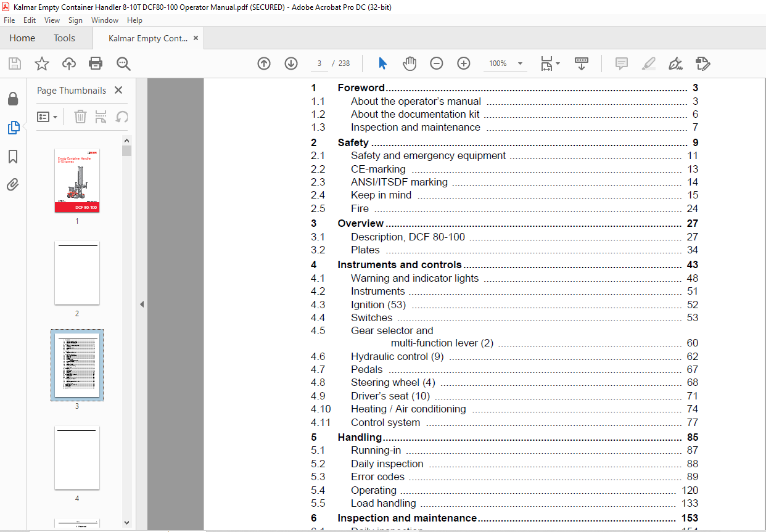Image resolution: width=766 pixels, height=532 pixels.
Task: Click the delete pages trash icon
Action: (80, 117)
